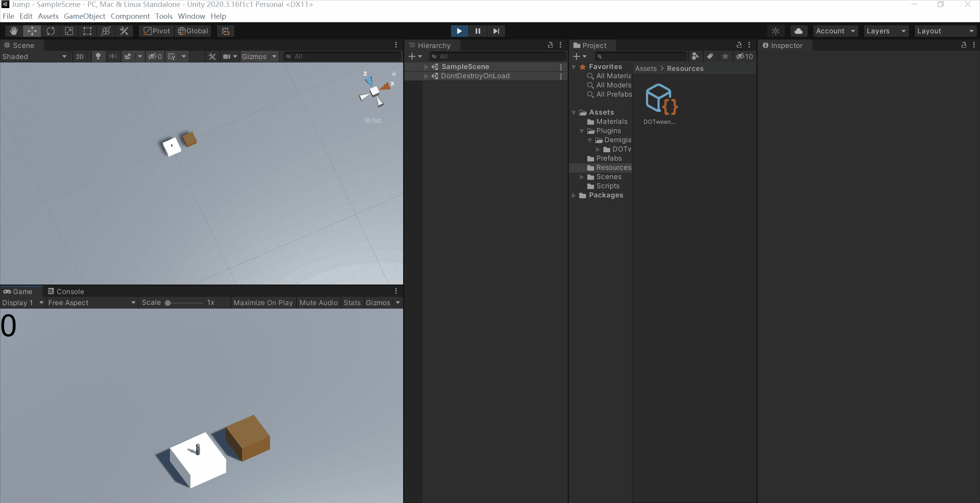Toggle 2D scene view mode
The height and width of the screenshot is (503, 980).
(x=79, y=56)
